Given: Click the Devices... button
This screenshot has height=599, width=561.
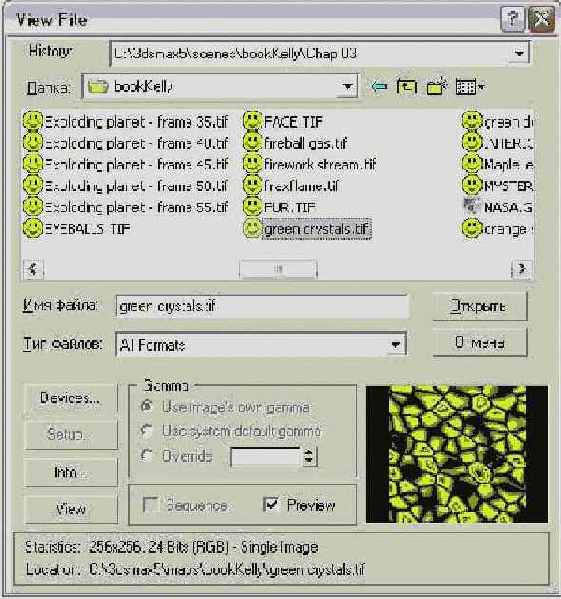Looking at the screenshot, I should point(70,399).
